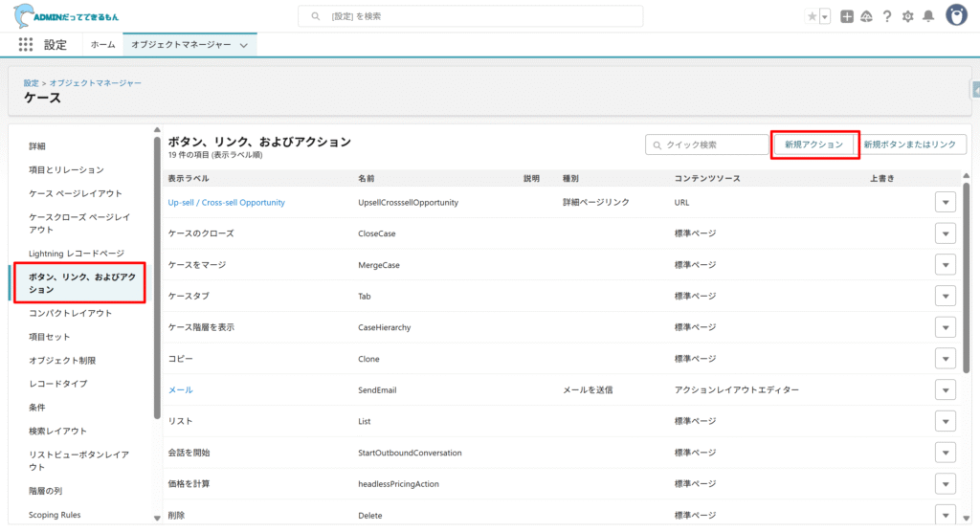Open row menu for ケースタブ
Screen dimensions: 980x532
945,297
